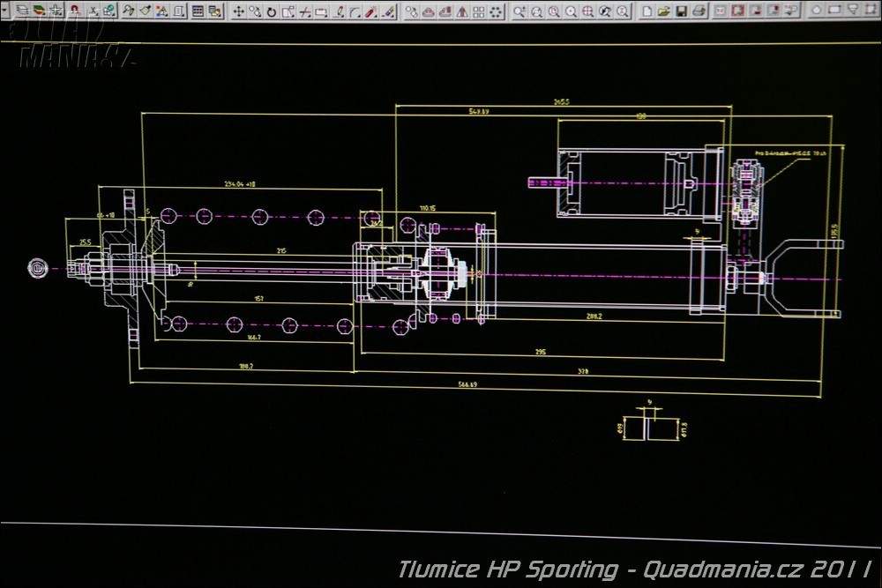Select the Explode dynamite tool

click(x=372, y=11)
